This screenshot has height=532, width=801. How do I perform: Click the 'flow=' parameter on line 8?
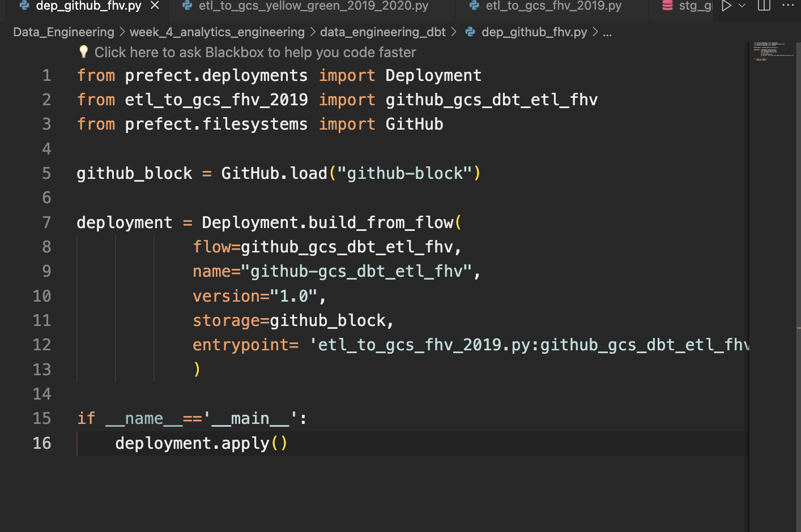216,247
